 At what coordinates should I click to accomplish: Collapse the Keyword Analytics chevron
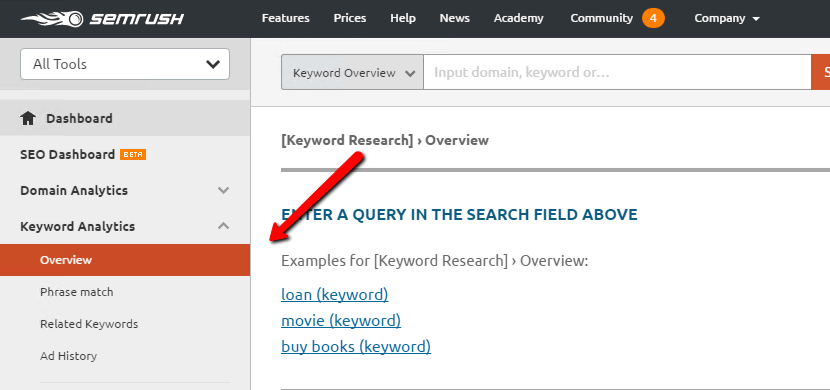(223, 226)
